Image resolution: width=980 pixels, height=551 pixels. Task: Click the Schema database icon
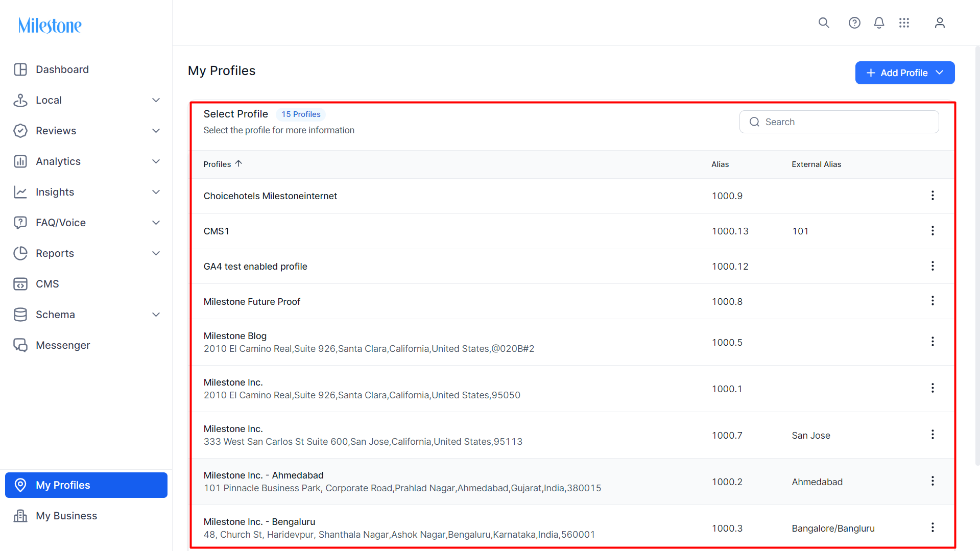pos(20,315)
